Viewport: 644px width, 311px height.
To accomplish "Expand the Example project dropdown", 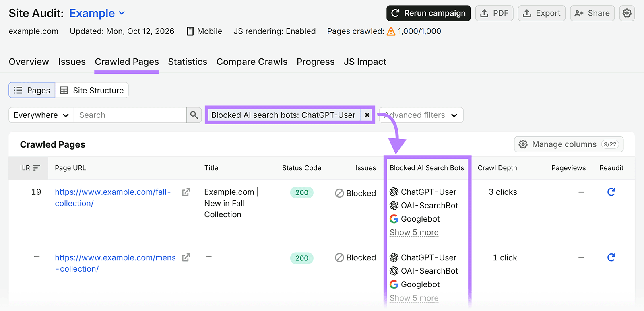I will point(97,13).
